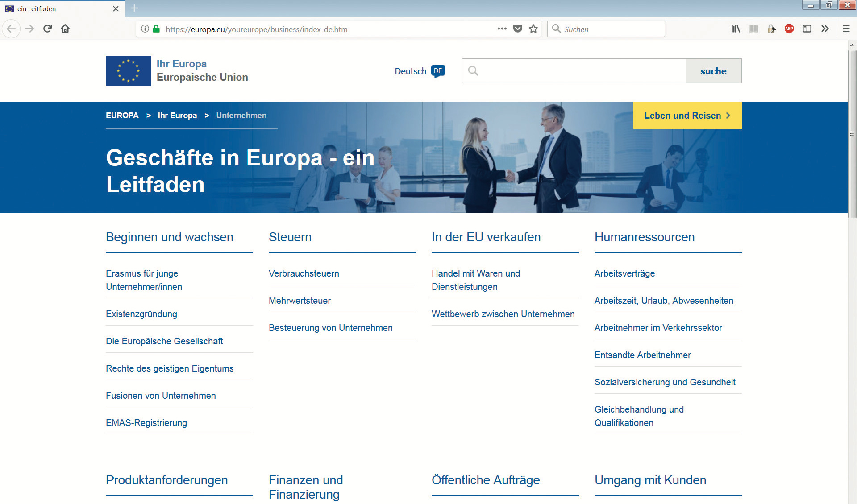Open the Adblock Plus extension icon
Viewport: 857px width, 504px height.
[789, 29]
